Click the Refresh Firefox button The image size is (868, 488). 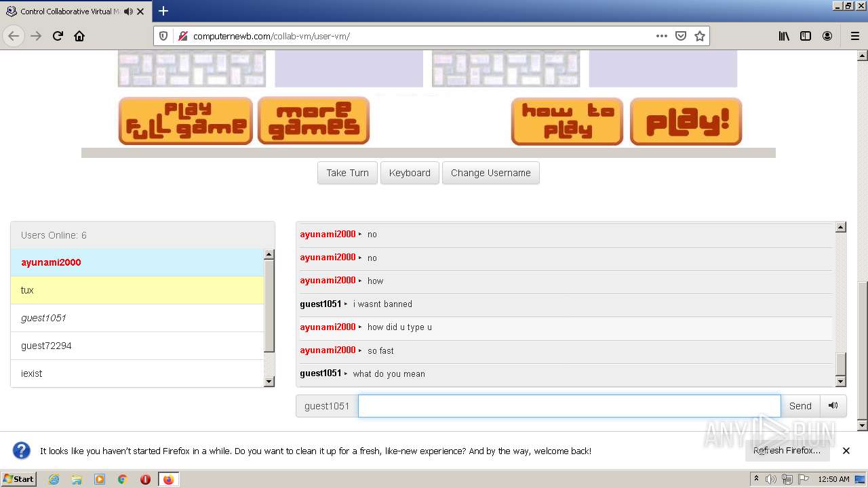point(787,451)
